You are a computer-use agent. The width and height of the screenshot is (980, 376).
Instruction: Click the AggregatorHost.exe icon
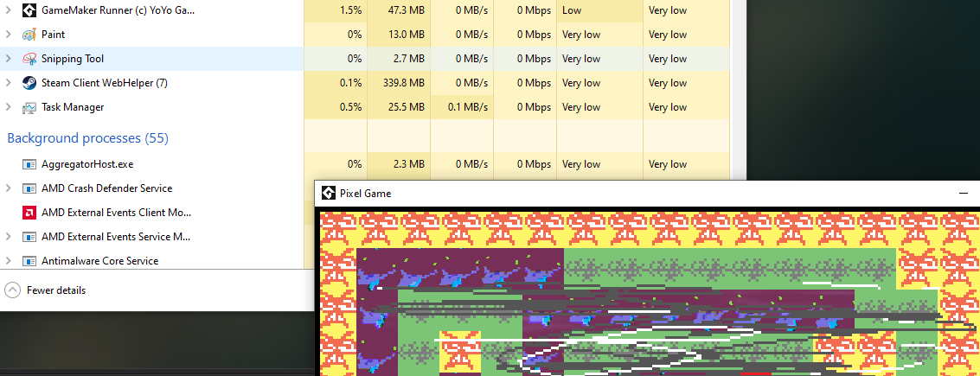29,164
